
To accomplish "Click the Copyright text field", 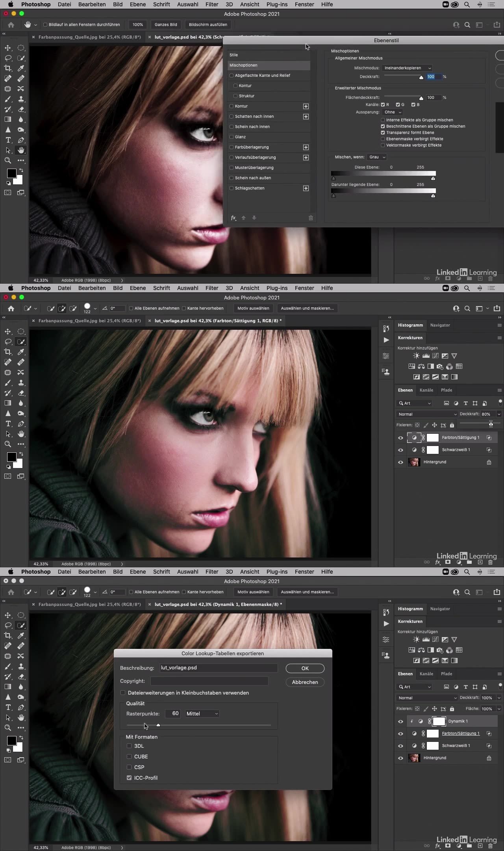I will (209, 681).
